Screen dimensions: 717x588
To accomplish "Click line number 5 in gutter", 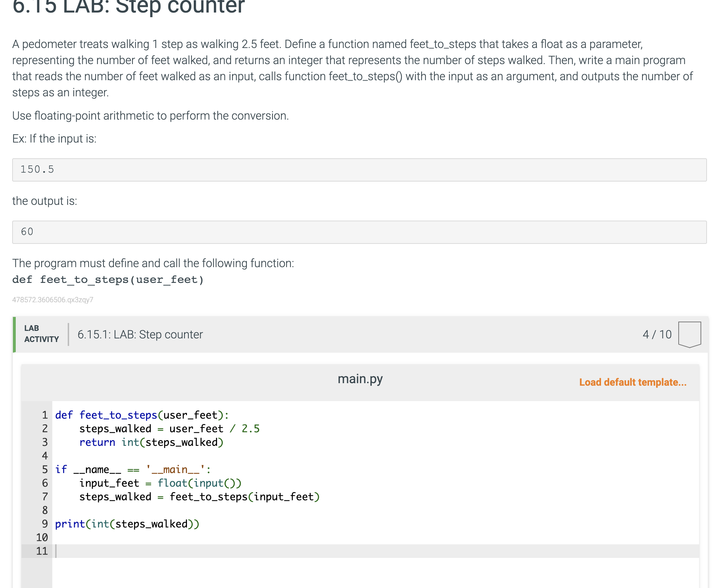I will (45, 469).
